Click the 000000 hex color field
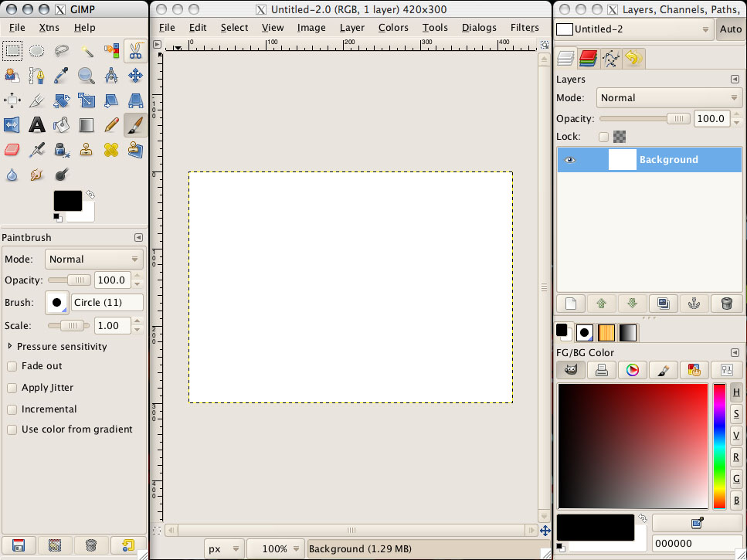The width and height of the screenshot is (747, 560). coord(697,544)
